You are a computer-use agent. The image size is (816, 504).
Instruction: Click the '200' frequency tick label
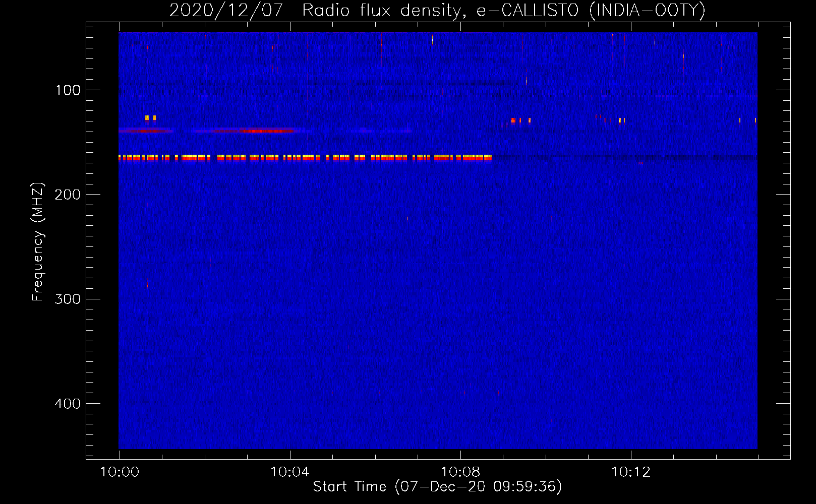click(x=68, y=195)
